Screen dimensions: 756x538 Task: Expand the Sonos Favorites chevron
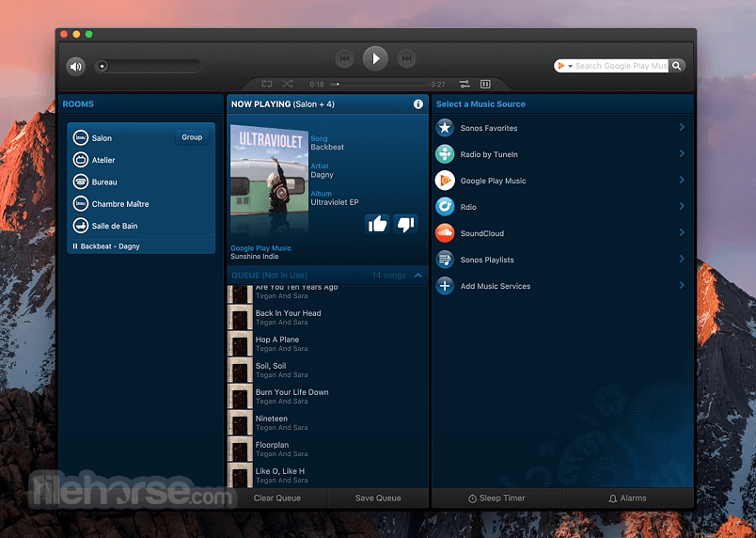[x=682, y=127]
